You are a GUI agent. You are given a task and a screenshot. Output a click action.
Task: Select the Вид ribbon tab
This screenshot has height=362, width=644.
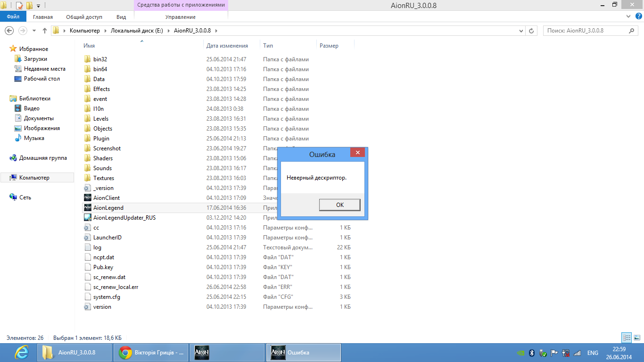pyautogui.click(x=121, y=17)
